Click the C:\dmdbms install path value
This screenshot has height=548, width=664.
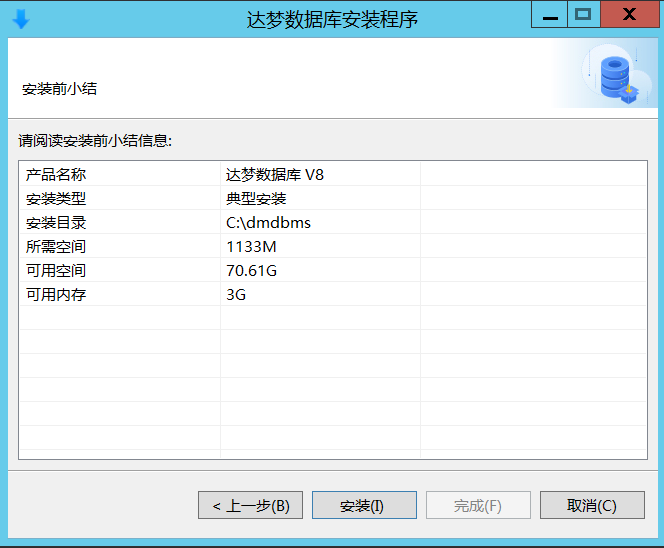click(x=268, y=223)
